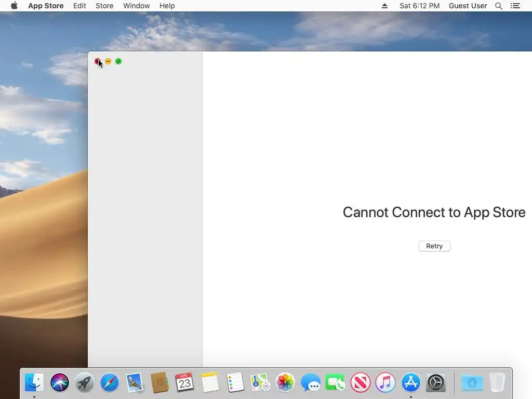Open Reminders from the Dock
The height and width of the screenshot is (399, 532).
pyautogui.click(x=235, y=382)
